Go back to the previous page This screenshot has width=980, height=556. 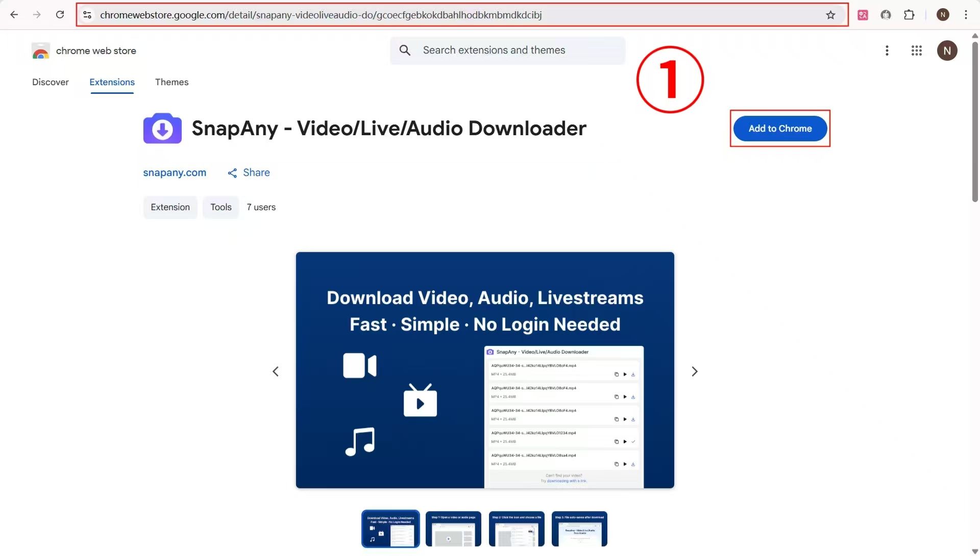14,15
